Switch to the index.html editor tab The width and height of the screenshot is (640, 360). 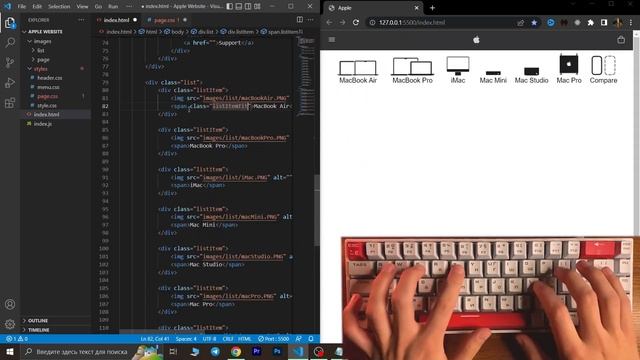pyautogui.click(x=117, y=20)
